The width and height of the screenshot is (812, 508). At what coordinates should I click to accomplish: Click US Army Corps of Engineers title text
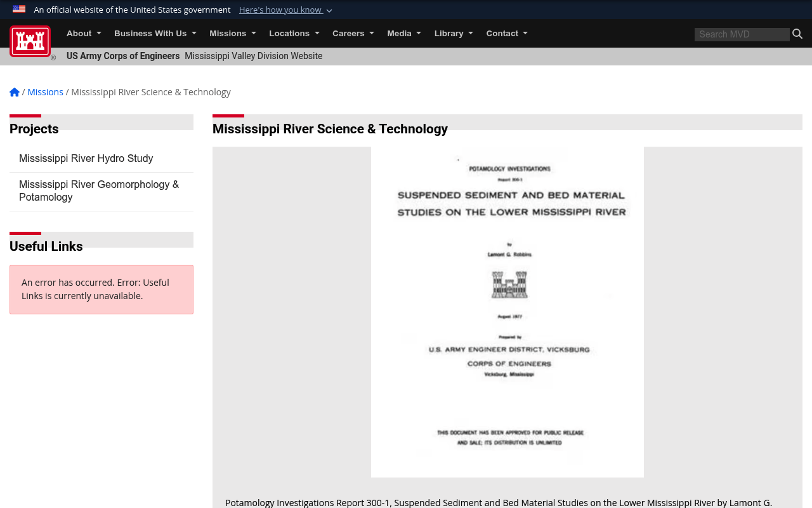123,56
